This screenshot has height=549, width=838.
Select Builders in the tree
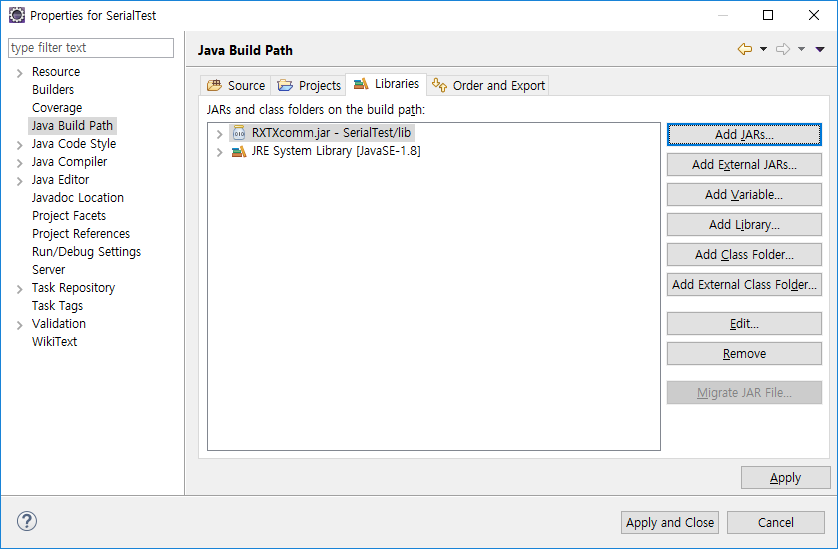(x=53, y=89)
